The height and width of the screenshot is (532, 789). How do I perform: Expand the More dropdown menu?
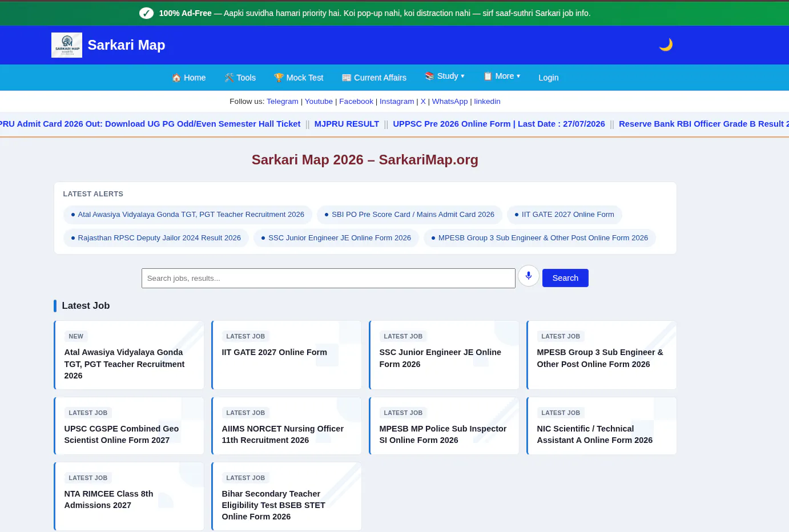click(x=502, y=76)
